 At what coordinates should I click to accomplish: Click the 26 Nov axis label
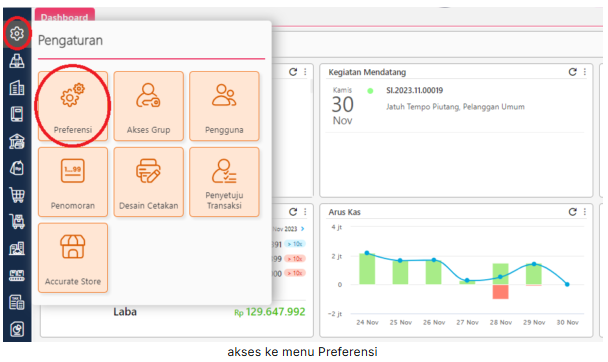tap(434, 322)
